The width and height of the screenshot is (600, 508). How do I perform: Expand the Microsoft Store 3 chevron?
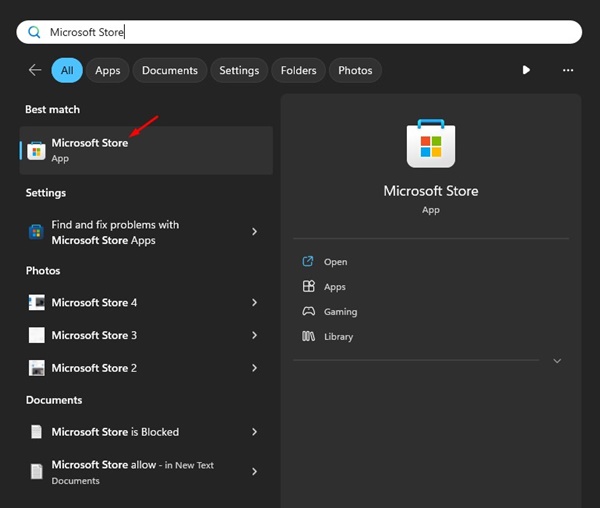[x=254, y=335]
